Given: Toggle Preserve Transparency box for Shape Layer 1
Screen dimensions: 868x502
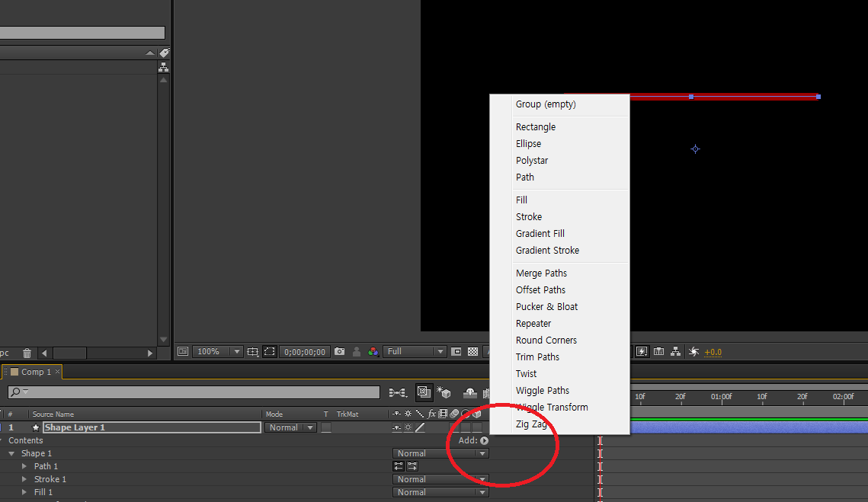Looking at the screenshot, I should 326,427.
